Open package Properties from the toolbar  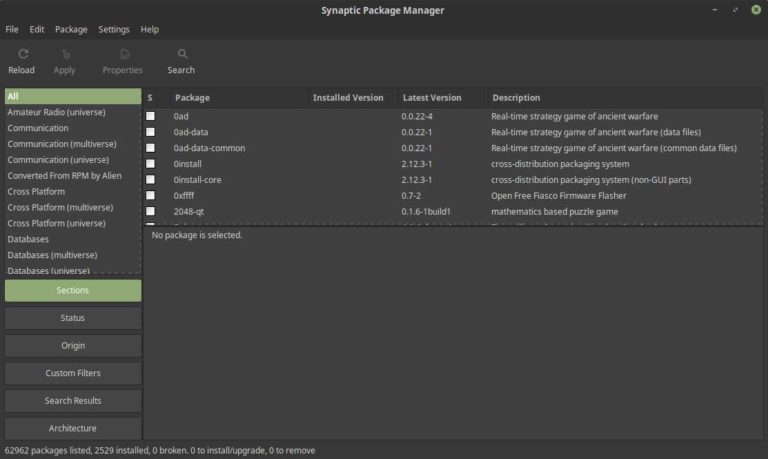[x=122, y=62]
